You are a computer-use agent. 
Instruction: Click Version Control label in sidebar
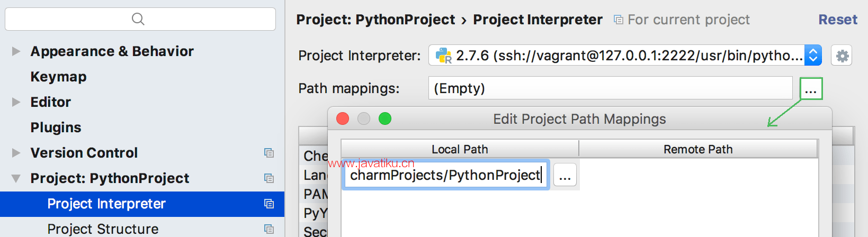point(84,153)
